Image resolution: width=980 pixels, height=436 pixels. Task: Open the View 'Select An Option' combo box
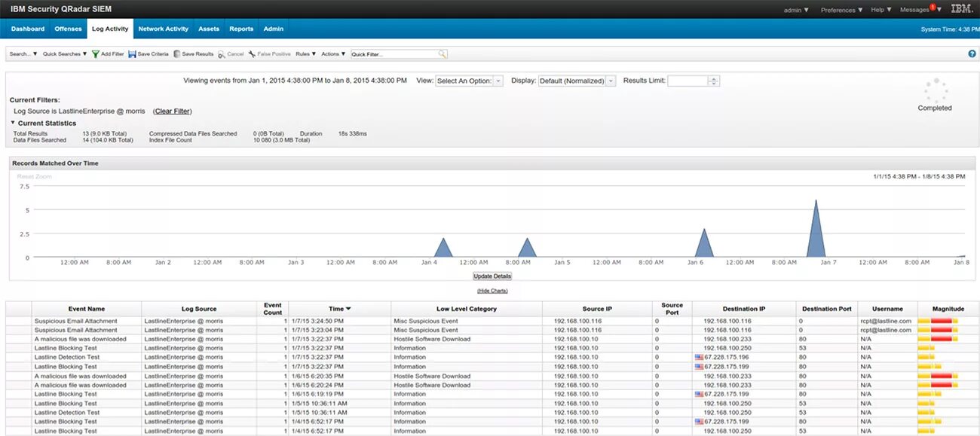[469, 81]
